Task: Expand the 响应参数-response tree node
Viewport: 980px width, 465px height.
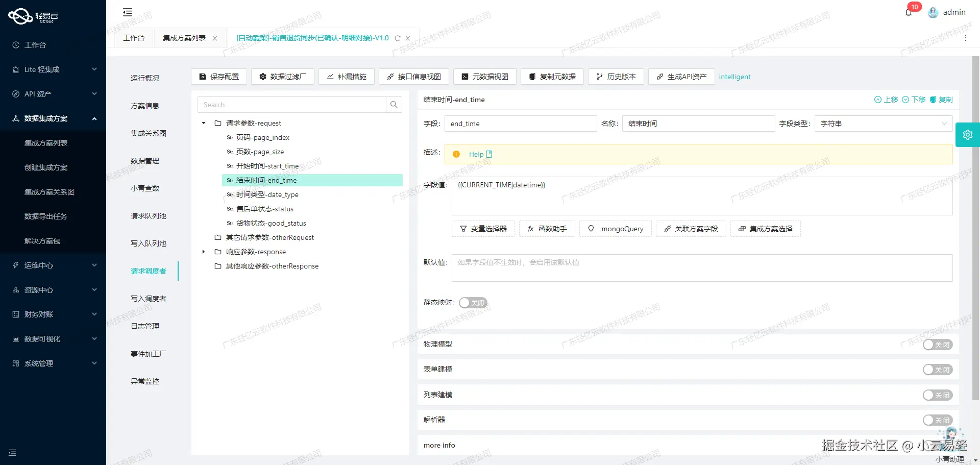Action: coord(203,252)
